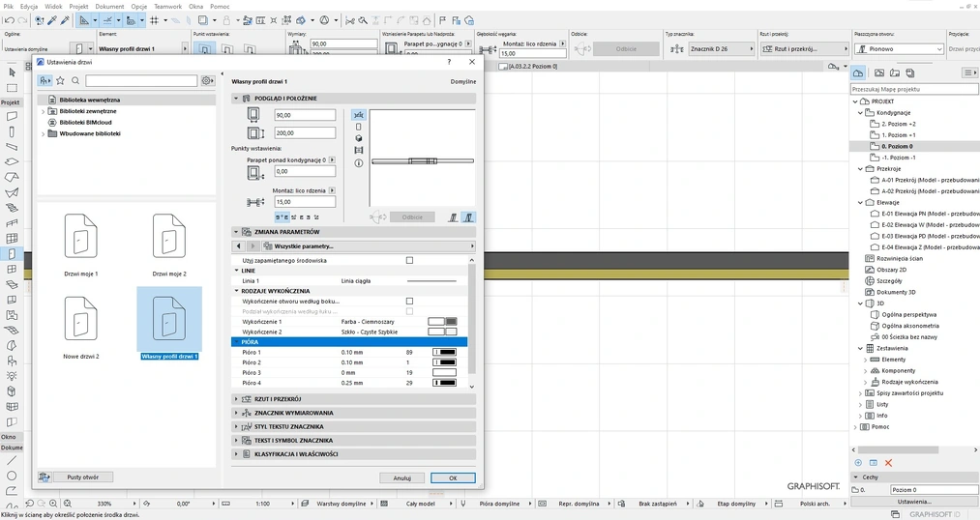
Task: Click the OK button in door settings
Action: point(453,478)
